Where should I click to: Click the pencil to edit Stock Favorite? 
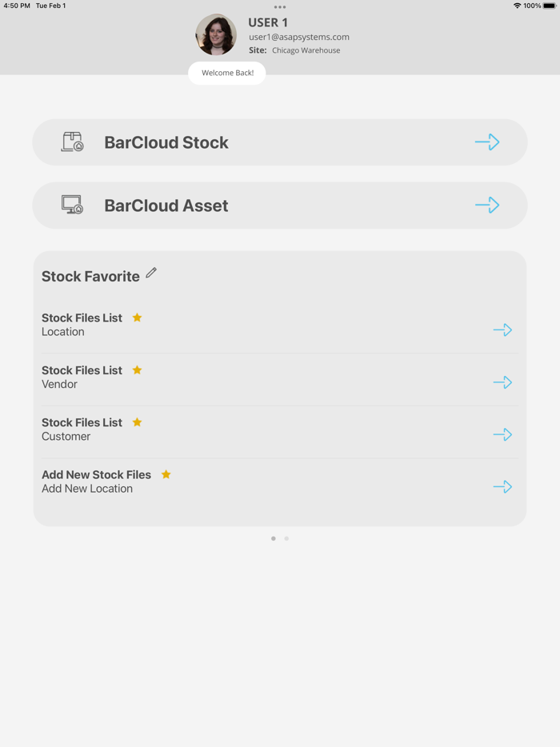(151, 273)
